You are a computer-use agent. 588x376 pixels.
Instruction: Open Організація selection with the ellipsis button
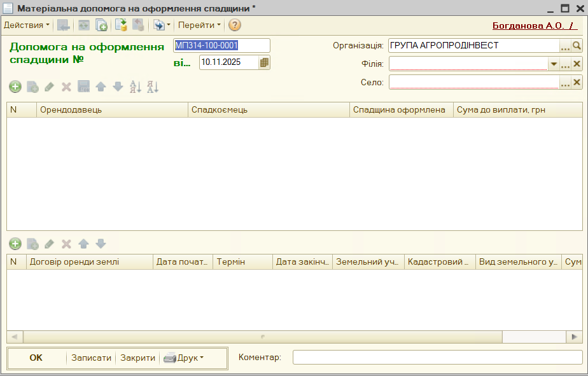(x=565, y=46)
